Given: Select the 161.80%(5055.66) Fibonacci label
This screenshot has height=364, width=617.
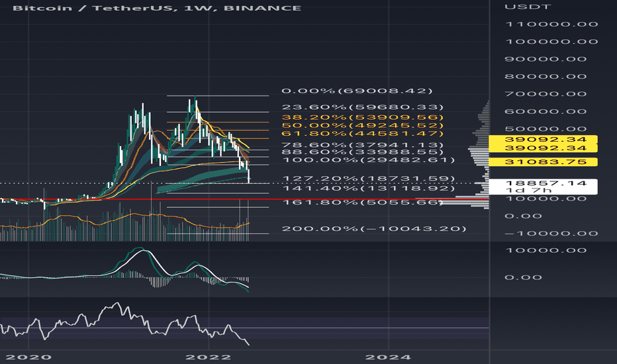Looking at the screenshot, I should pyautogui.click(x=362, y=203).
